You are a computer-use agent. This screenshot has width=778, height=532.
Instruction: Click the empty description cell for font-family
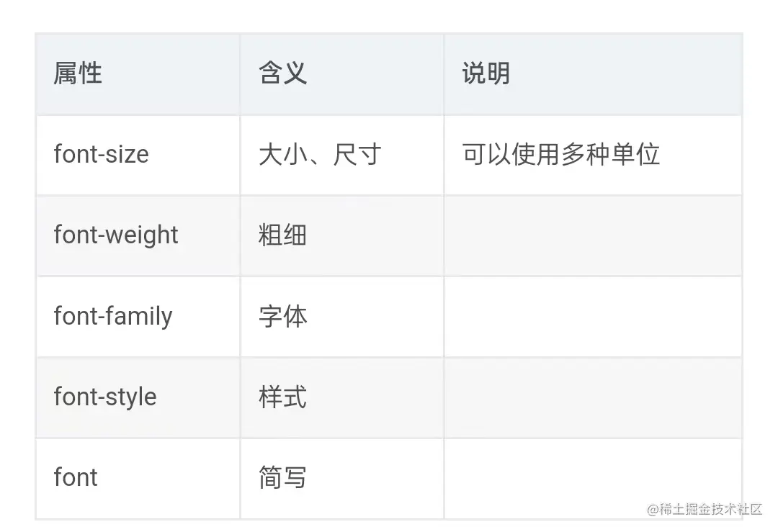pyautogui.click(x=593, y=317)
